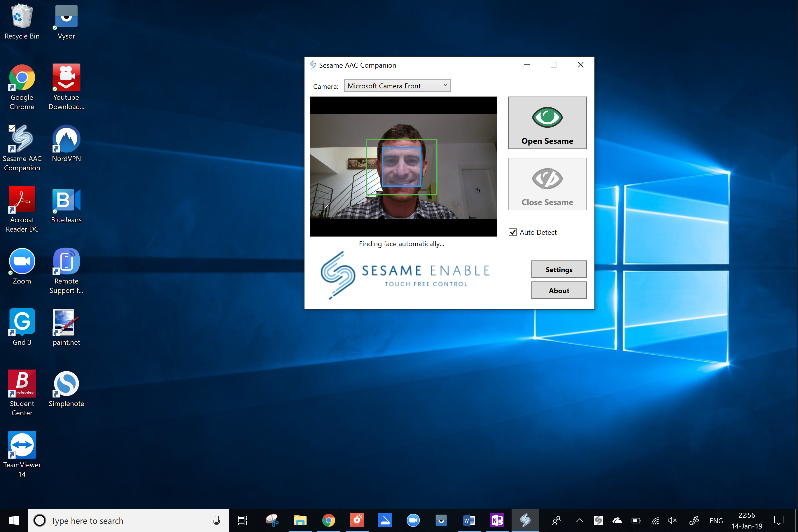
Task: Minimize the Sesame AAC Companion window
Action: [527, 65]
